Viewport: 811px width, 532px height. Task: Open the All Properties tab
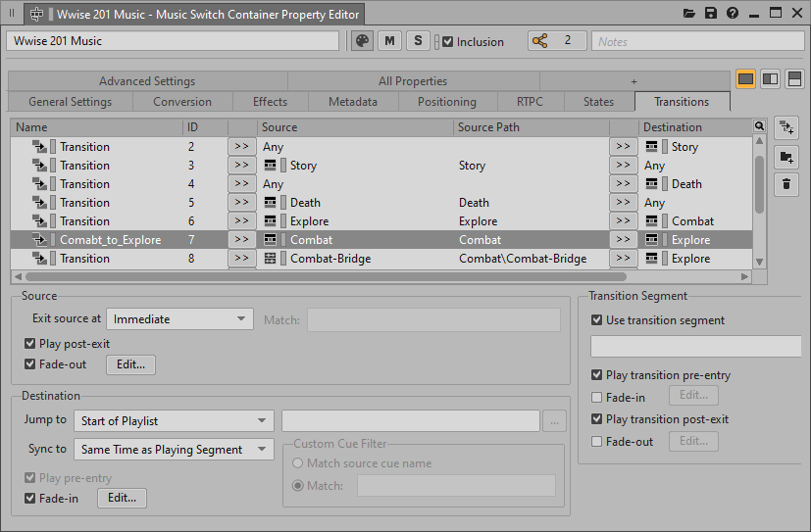[413, 81]
